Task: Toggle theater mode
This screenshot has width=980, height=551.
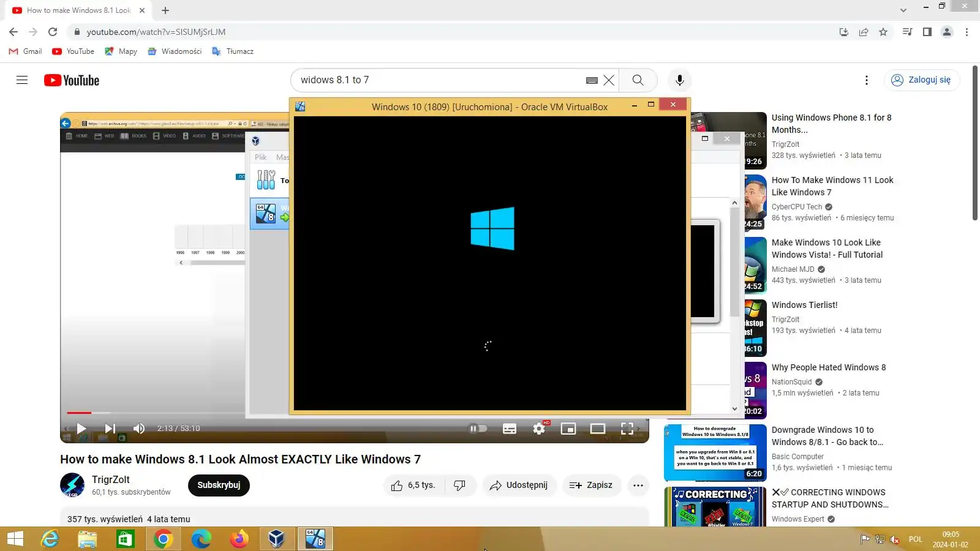Action: pyautogui.click(x=598, y=429)
